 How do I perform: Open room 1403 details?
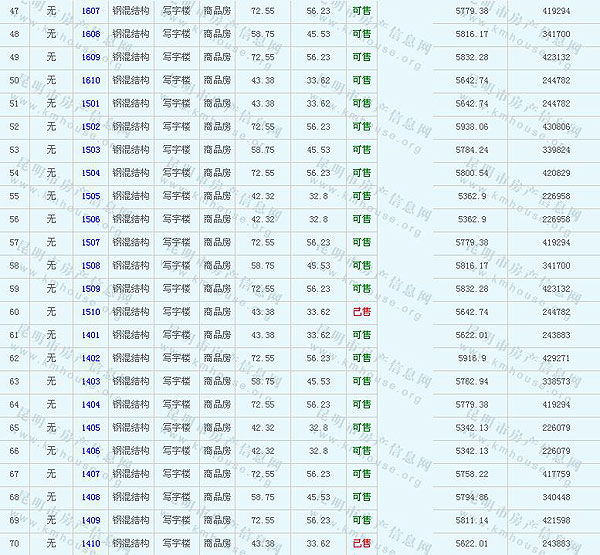click(x=91, y=381)
